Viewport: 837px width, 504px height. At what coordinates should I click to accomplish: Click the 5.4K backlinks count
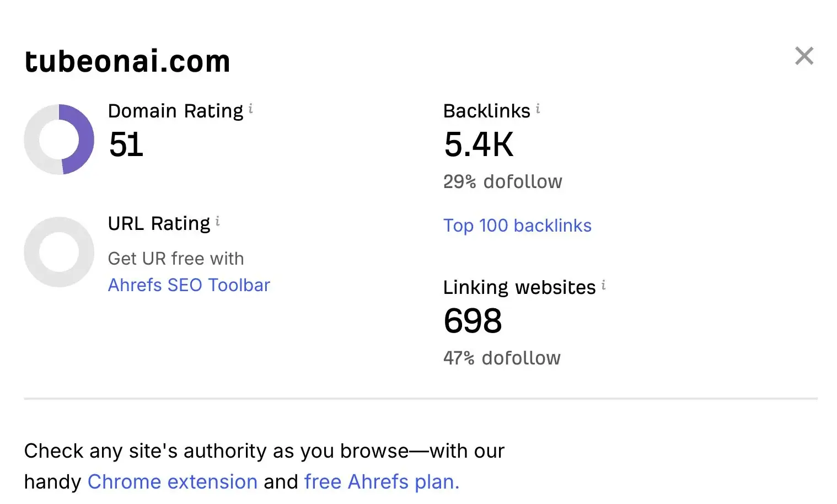(479, 145)
